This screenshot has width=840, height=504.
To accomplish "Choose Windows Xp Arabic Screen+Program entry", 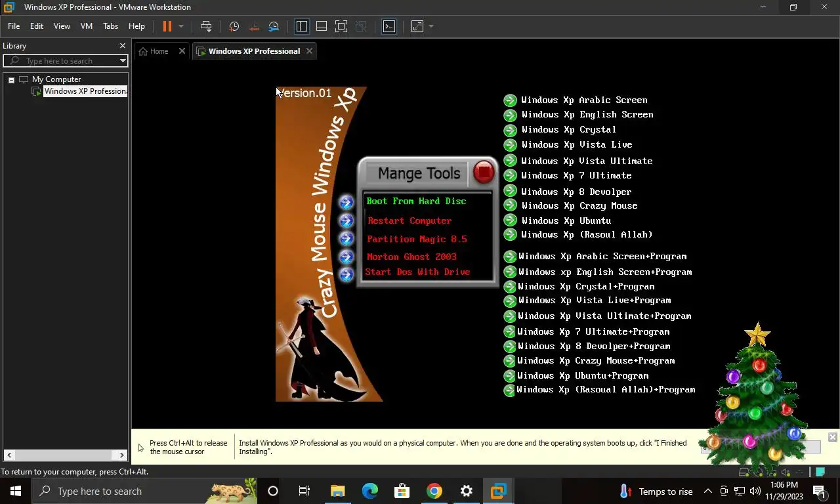I will 602,257.
